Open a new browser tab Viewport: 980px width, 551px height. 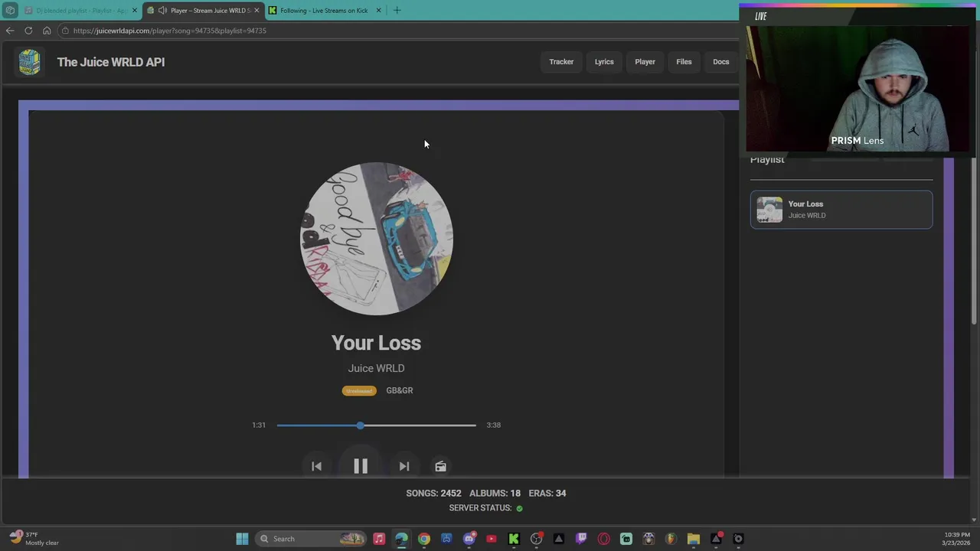(397, 10)
